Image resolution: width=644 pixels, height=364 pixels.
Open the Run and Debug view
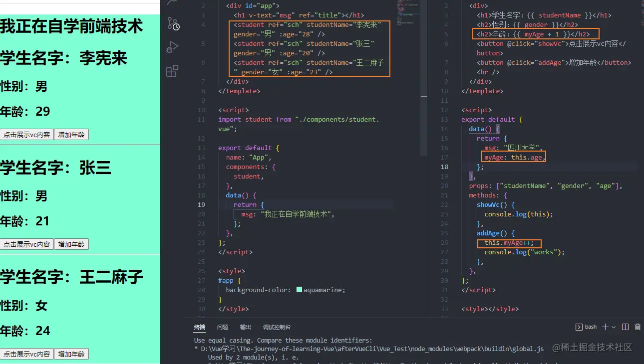[172, 47]
